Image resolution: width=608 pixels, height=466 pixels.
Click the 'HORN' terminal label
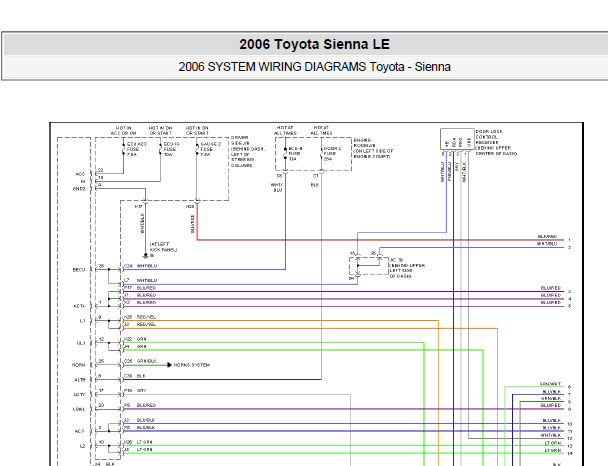tap(78, 365)
